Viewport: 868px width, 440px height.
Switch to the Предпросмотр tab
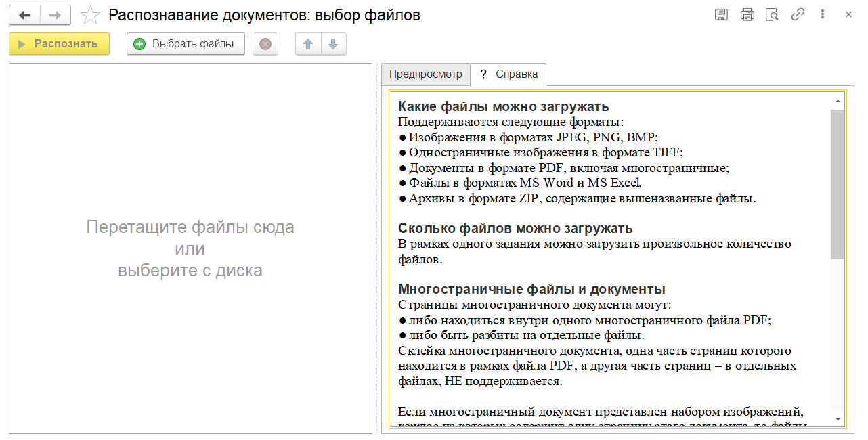pos(425,74)
